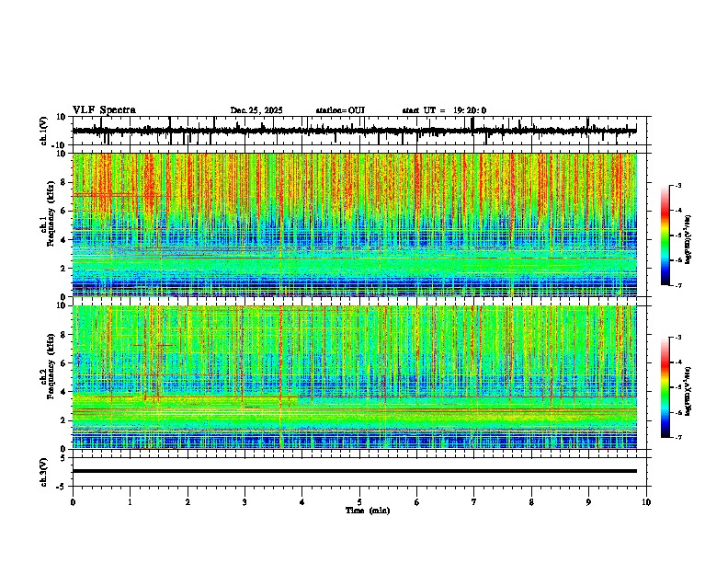The height and width of the screenshot is (563, 728).
Task: Select the "start UT = 19:20:0" text
Action: pos(444,110)
